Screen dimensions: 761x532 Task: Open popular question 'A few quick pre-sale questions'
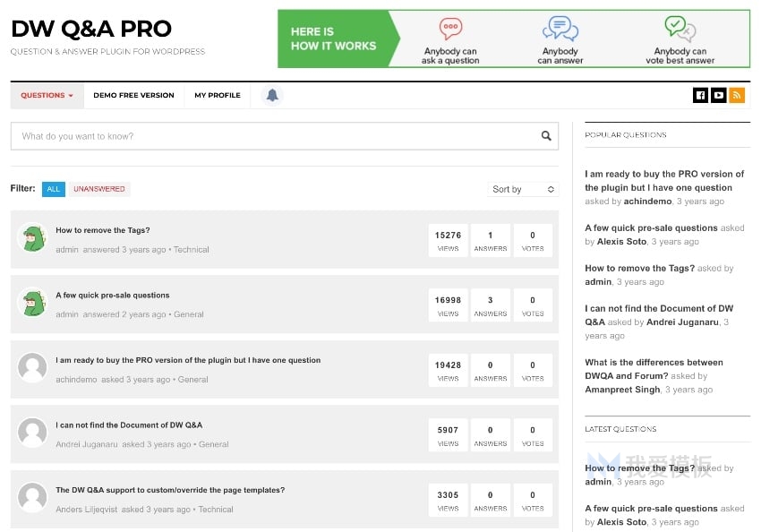[651, 227]
